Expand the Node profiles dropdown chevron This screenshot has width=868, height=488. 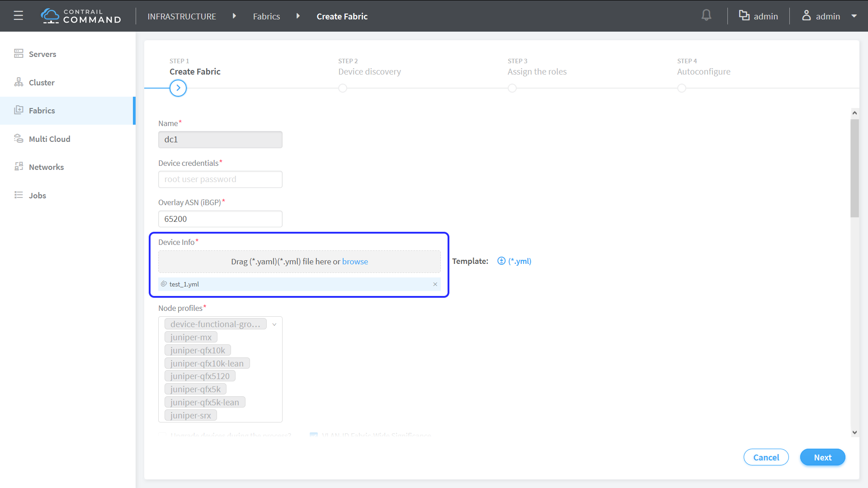[274, 324]
